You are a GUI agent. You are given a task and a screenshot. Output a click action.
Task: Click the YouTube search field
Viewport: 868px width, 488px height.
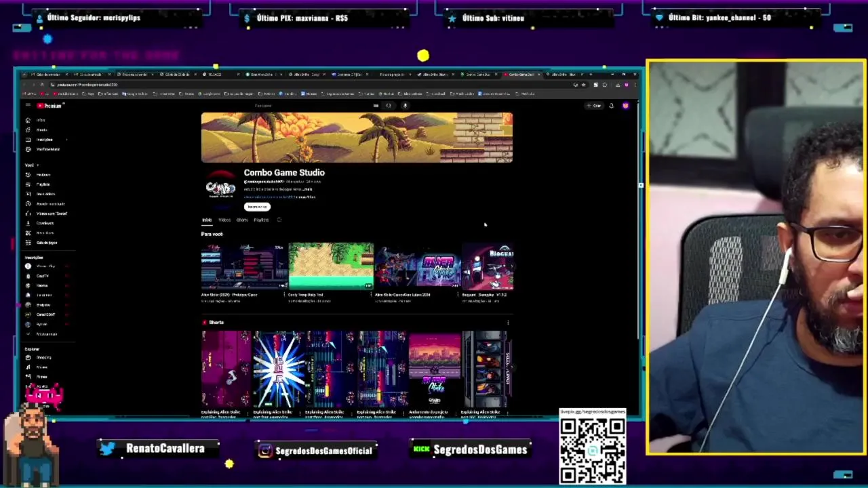312,106
